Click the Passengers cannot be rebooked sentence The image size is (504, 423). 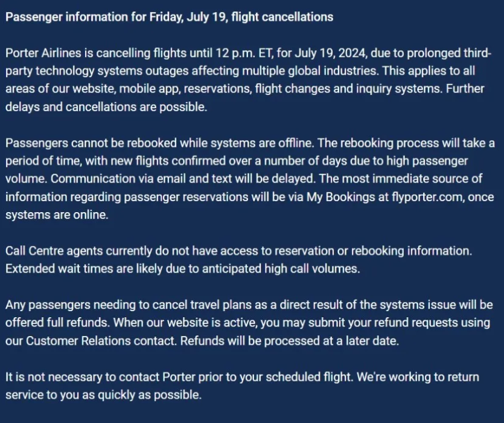click(159, 143)
